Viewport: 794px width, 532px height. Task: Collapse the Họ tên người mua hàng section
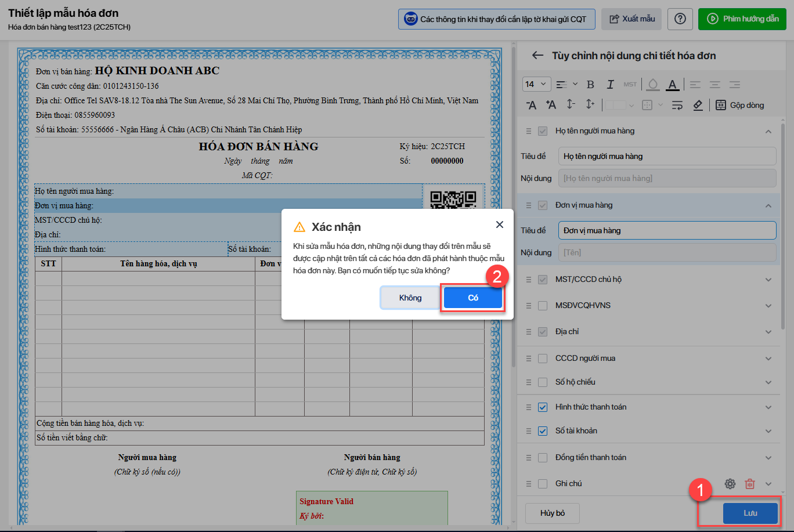[x=768, y=132]
